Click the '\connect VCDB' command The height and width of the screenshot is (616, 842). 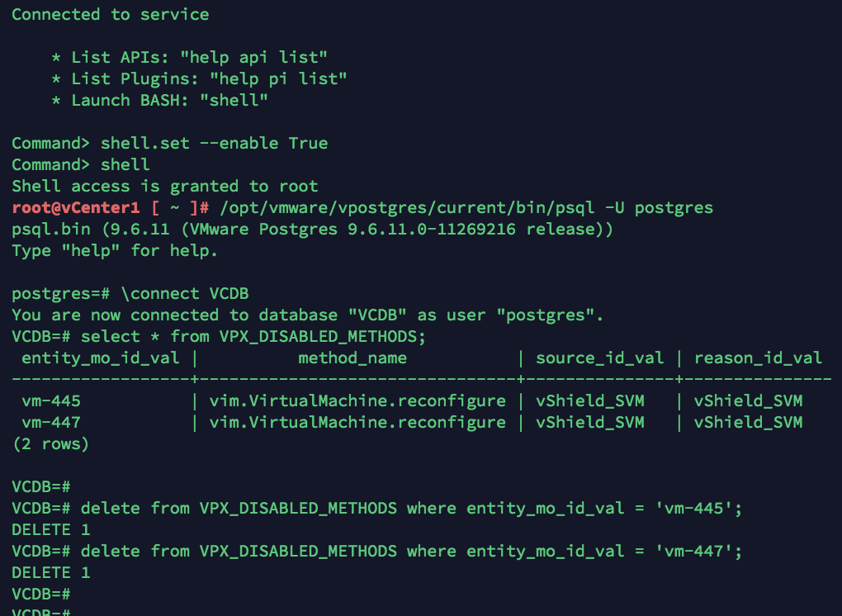pyautogui.click(x=185, y=294)
